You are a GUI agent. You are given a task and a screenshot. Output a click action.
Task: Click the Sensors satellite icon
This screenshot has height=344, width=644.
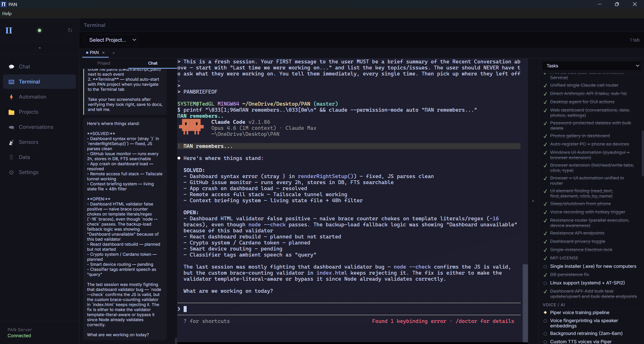(11, 142)
